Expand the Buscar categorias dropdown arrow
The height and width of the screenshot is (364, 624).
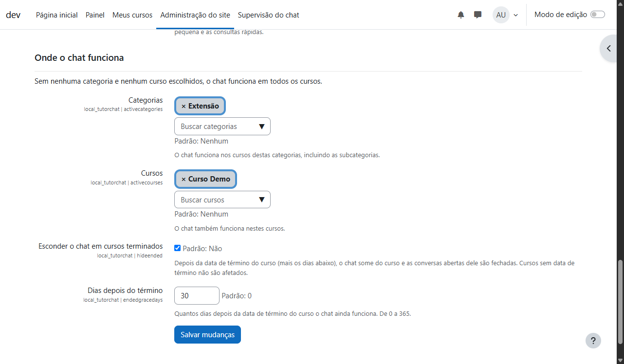(261, 127)
